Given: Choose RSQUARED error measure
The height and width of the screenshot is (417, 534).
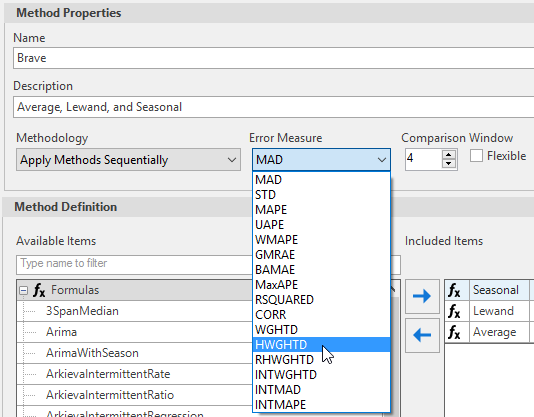Looking at the screenshot, I should tap(321, 299).
